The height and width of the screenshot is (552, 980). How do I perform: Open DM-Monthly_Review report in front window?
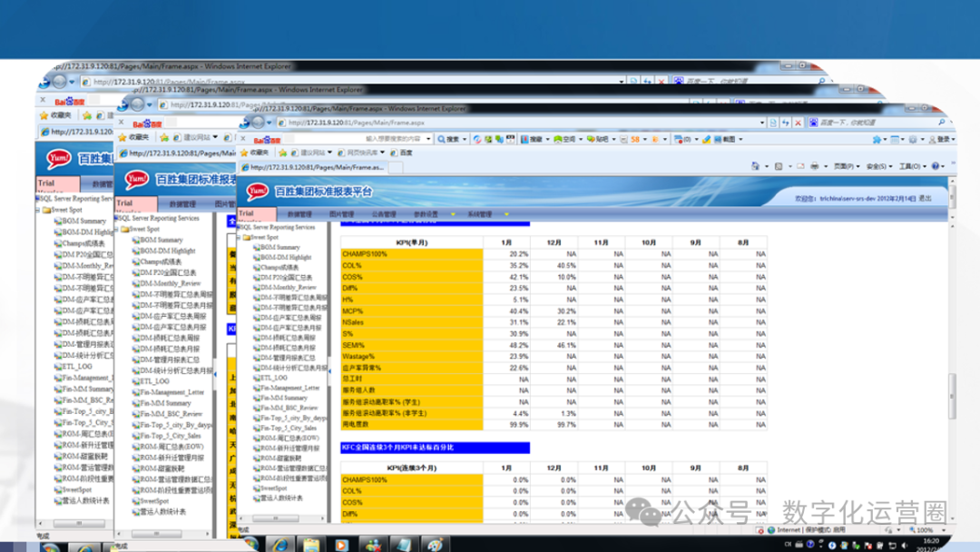coord(289,287)
